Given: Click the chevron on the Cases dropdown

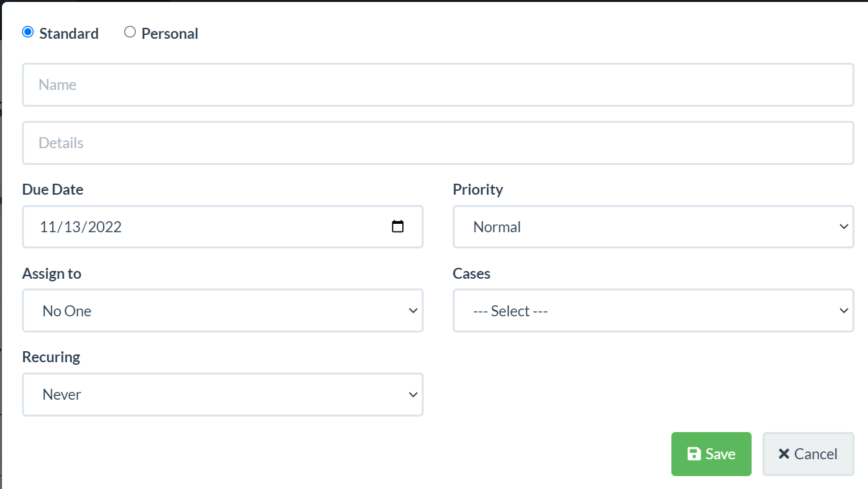Looking at the screenshot, I should pos(843,310).
